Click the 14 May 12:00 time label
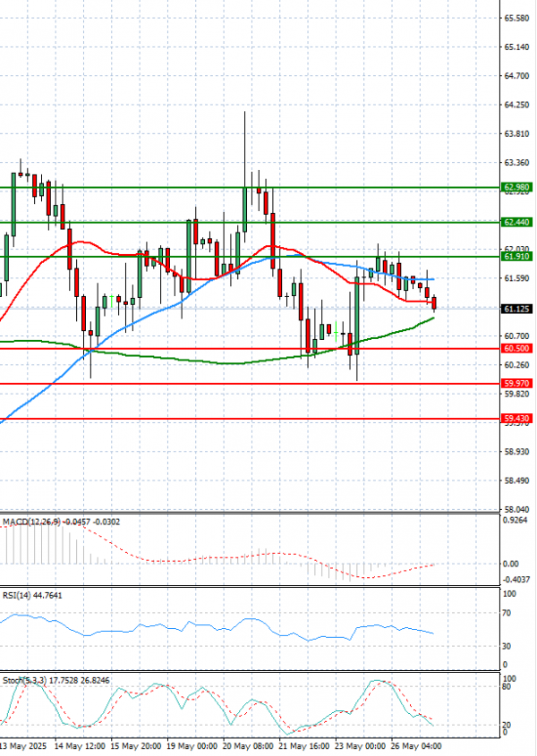This screenshot has height=756, width=537. pos(80,746)
